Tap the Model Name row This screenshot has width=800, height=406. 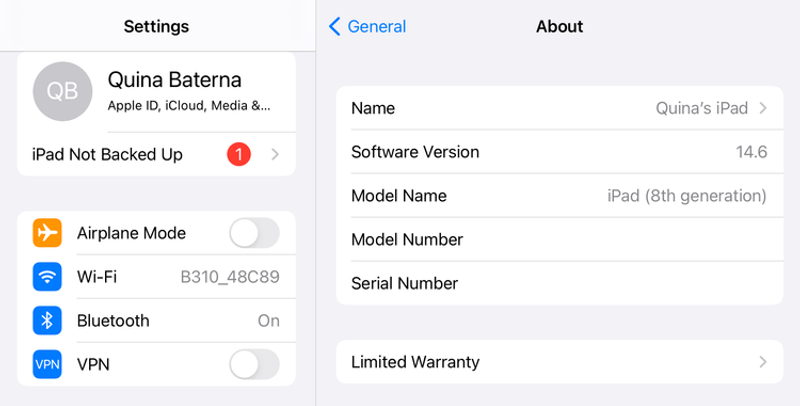[559, 196]
